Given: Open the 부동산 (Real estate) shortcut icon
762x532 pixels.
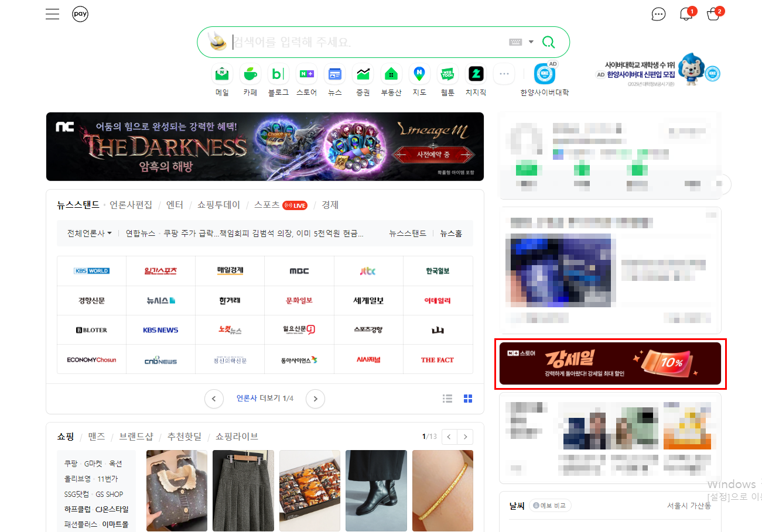Looking at the screenshot, I should [391, 74].
